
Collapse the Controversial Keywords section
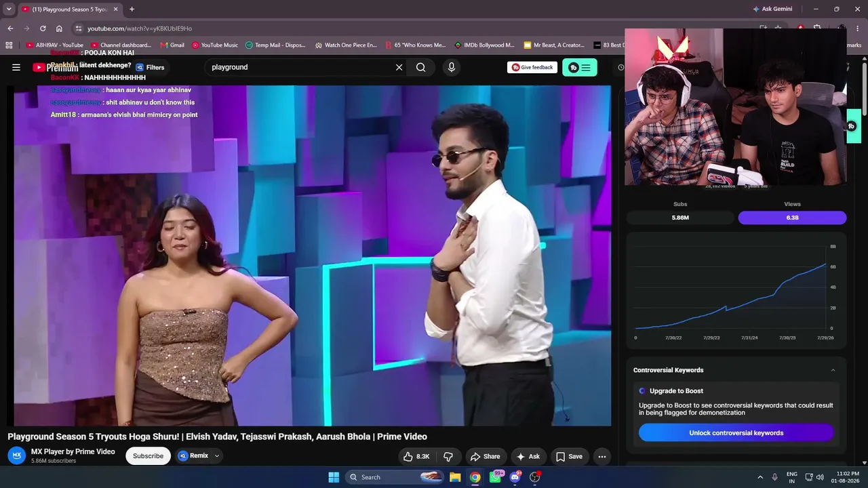833,370
